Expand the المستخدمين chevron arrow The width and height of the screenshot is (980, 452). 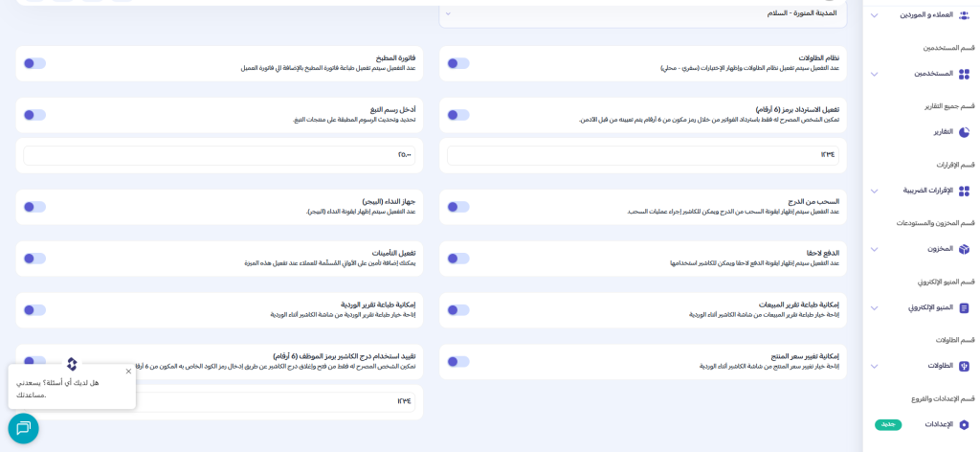point(875,74)
